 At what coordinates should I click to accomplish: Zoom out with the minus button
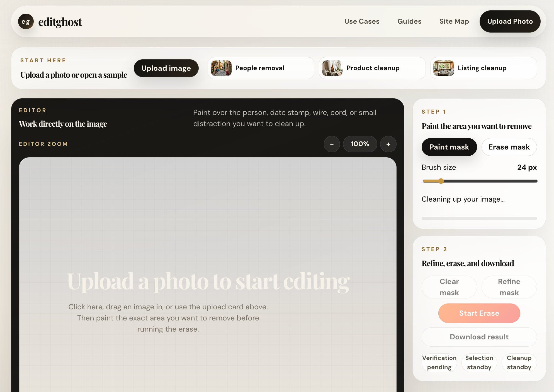332,144
